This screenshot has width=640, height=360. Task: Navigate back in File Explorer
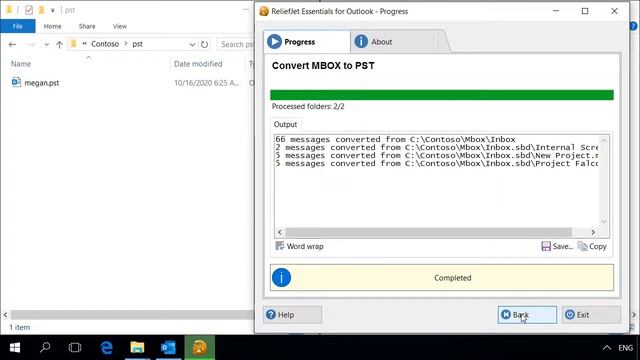12,44
